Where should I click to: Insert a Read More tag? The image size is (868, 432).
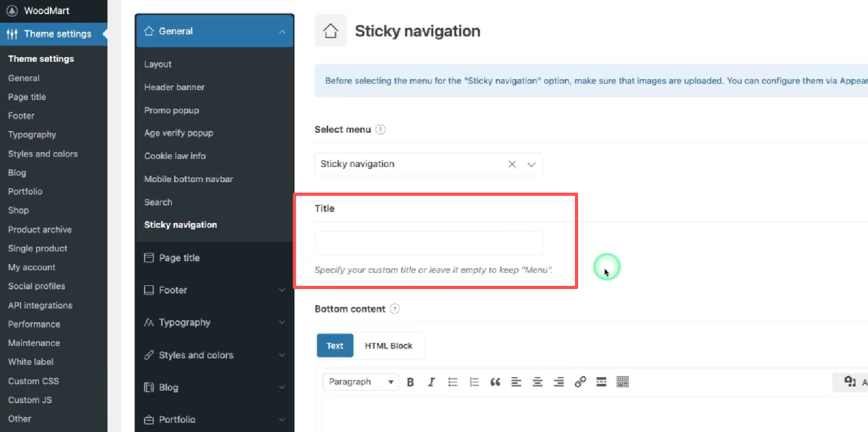(601, 382)
